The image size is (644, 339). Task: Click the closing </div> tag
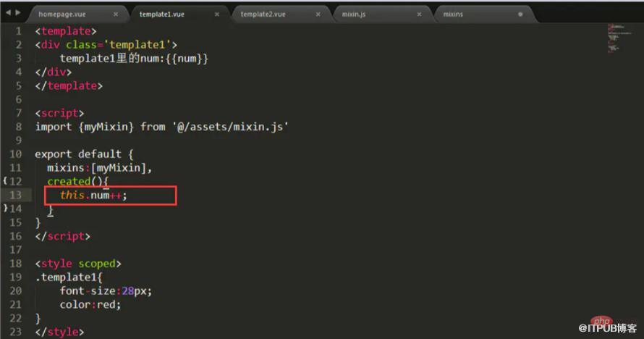click(x=54, y=72)
